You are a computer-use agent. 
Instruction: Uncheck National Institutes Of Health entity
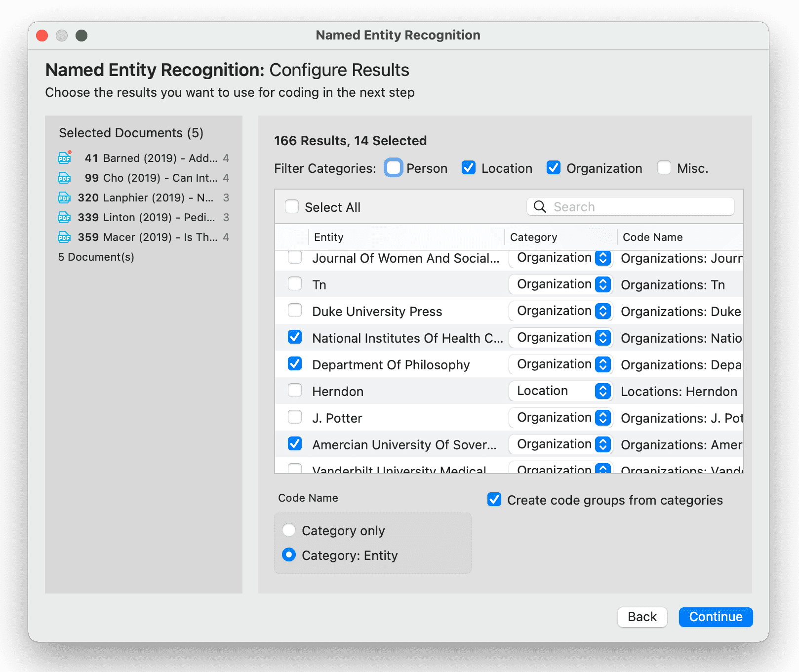pyautogui.click(x=295, y=337)
